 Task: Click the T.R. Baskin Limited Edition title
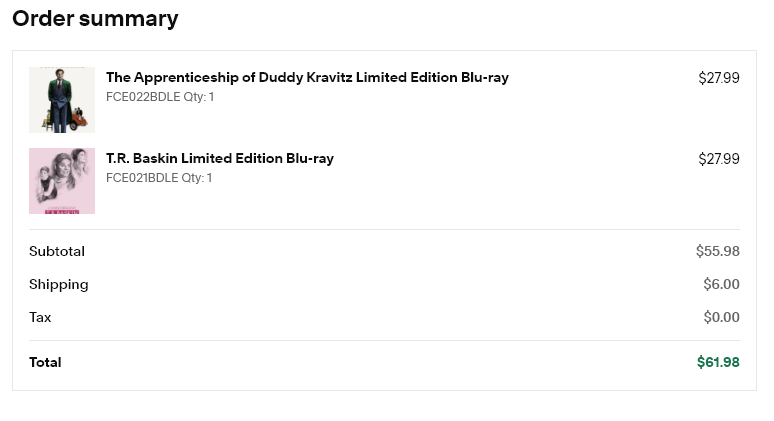pyautogui.click(x=220, y=158)
